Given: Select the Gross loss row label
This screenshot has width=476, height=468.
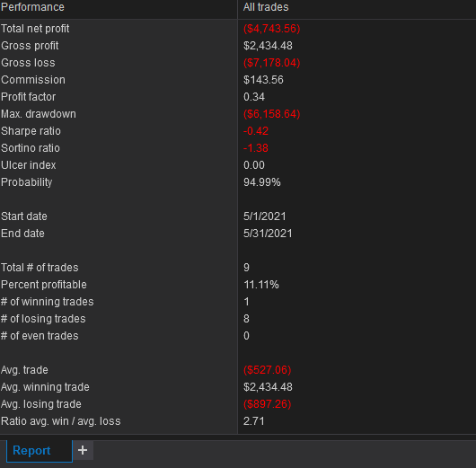Looking at the screenshot, I should [x=28, y=63].
